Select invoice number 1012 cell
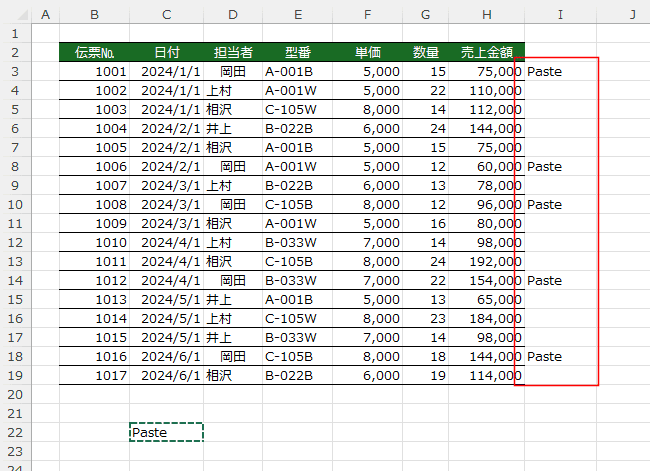The width and height of the screenshot is (650, 471). pos(95,281)
